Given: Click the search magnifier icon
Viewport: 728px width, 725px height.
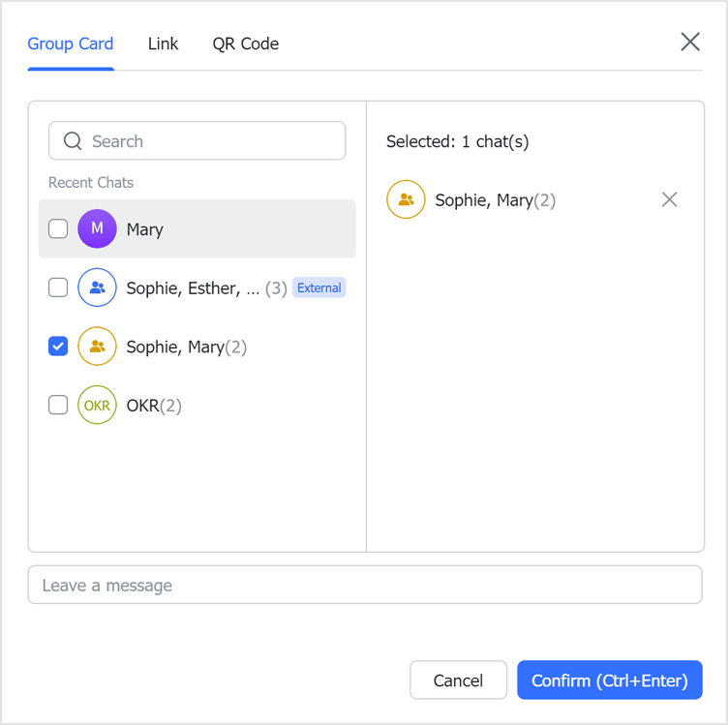Looking at the screenshot, I should pyautogui.click(x=73, y=141).
